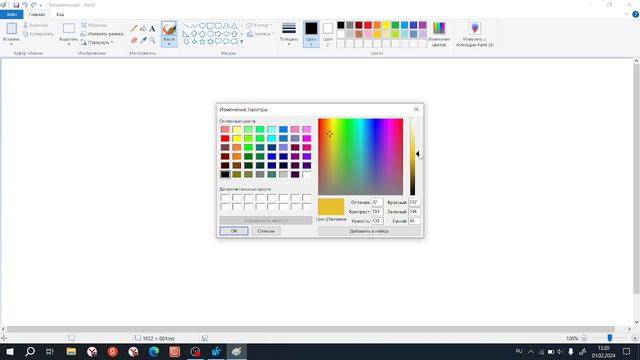The height and width of the screenshot is (360, 640).
Task: Choose pure red in basic colors grid
Action: [x=225, y=138]
